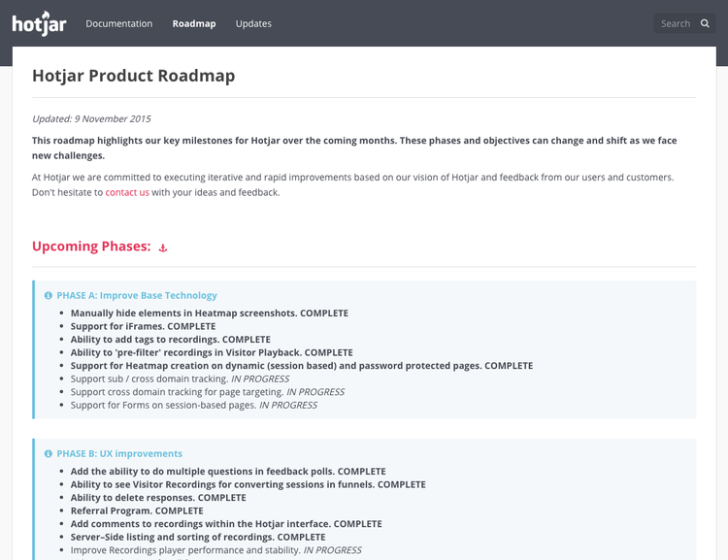Open the Updates nav item
Screen dimensions: 728x560
[253, 23]
